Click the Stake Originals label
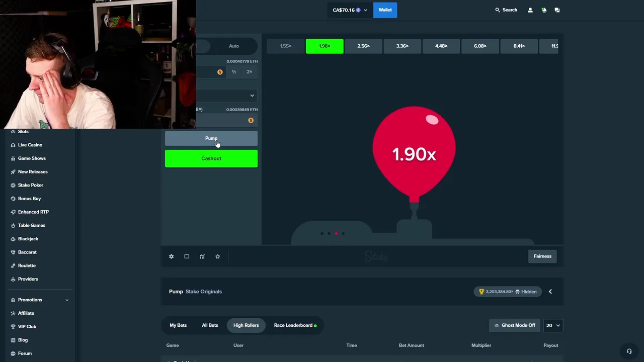 pos(204,292)
